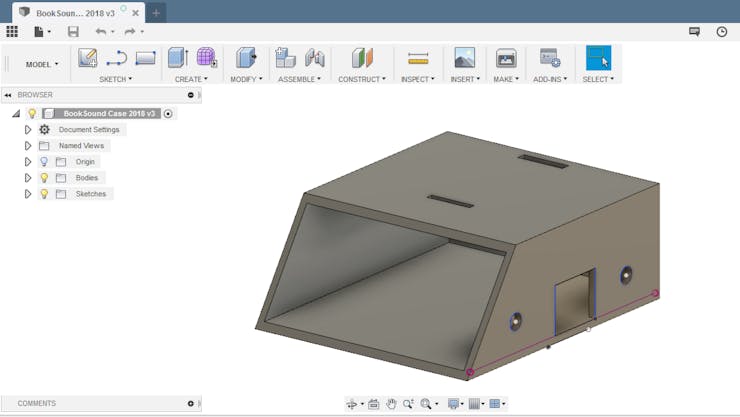Click the Orbit navigation icon

tap(352, 404)
